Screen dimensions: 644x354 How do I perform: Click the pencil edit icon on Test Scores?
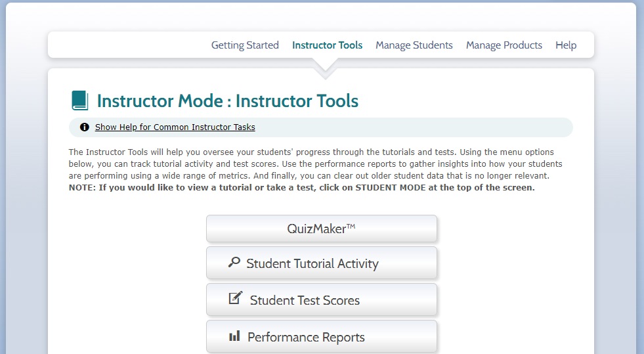pos(235,298)
